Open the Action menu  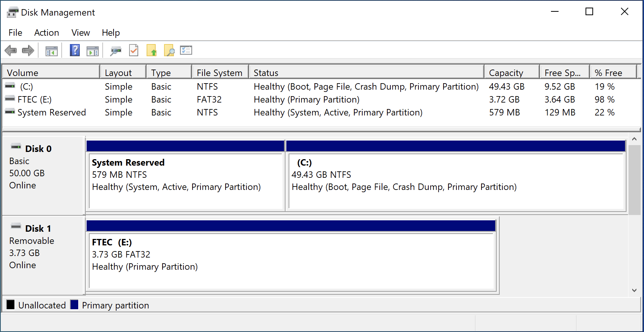(46, 33)
